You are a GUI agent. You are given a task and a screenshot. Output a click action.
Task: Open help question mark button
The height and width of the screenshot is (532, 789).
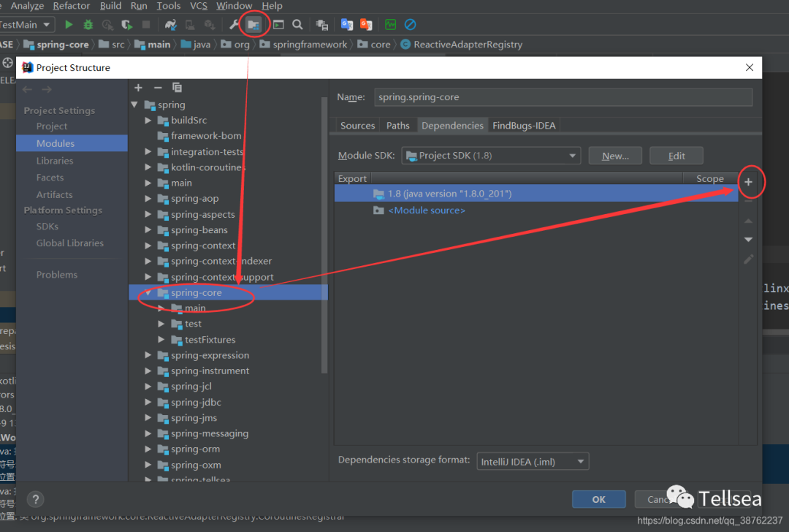pyautogui.click(x=35, y=499)
